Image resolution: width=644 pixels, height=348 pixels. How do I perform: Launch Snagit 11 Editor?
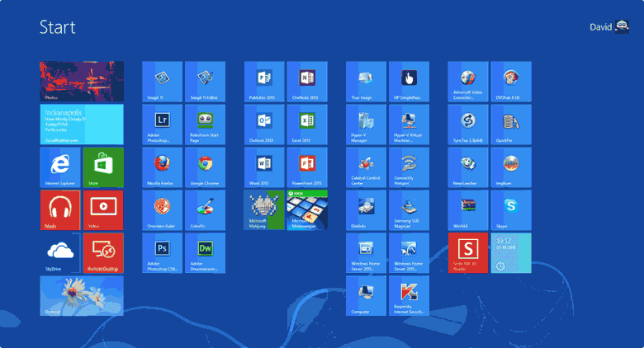205,82
